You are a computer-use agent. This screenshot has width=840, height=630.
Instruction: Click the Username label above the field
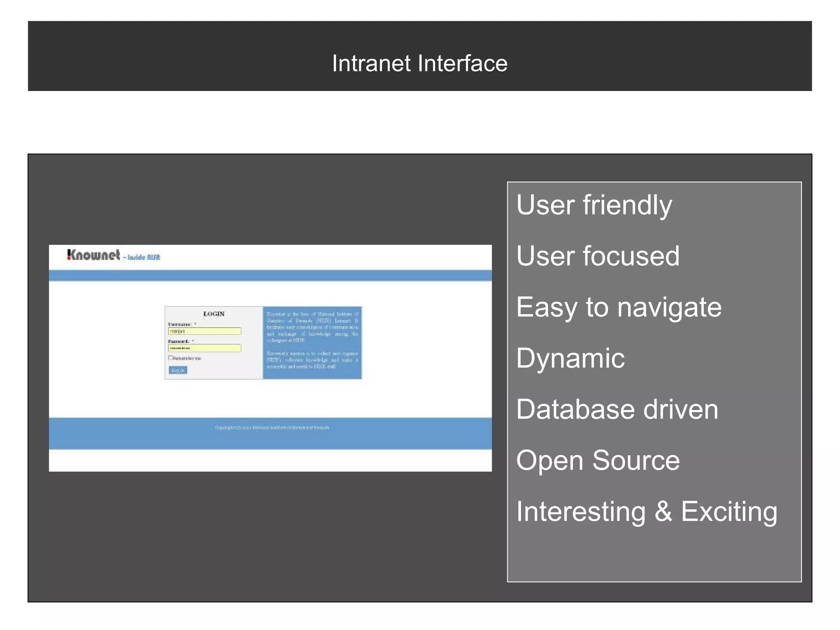click(x=180, y=324)
